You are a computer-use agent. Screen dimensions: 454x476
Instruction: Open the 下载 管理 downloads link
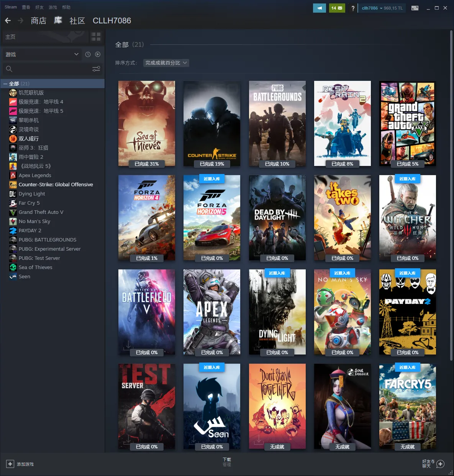coord(227,462)
